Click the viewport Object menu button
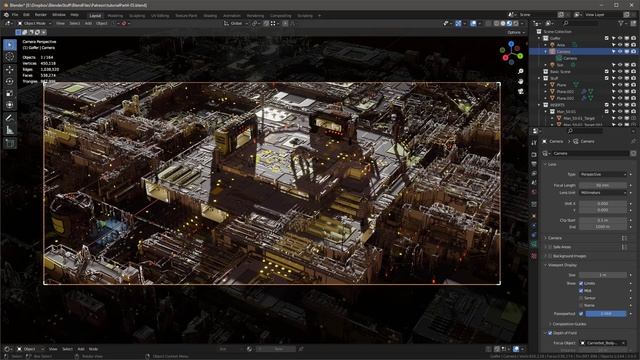 (101, 23)
